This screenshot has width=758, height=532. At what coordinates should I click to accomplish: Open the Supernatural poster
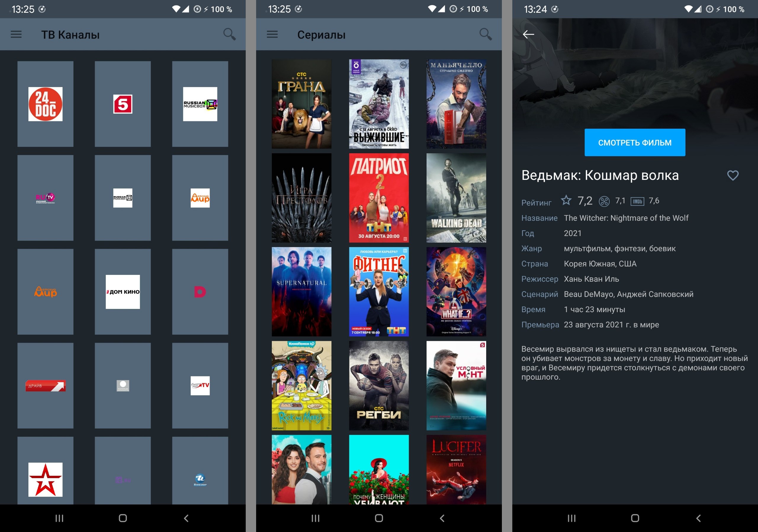301,292
